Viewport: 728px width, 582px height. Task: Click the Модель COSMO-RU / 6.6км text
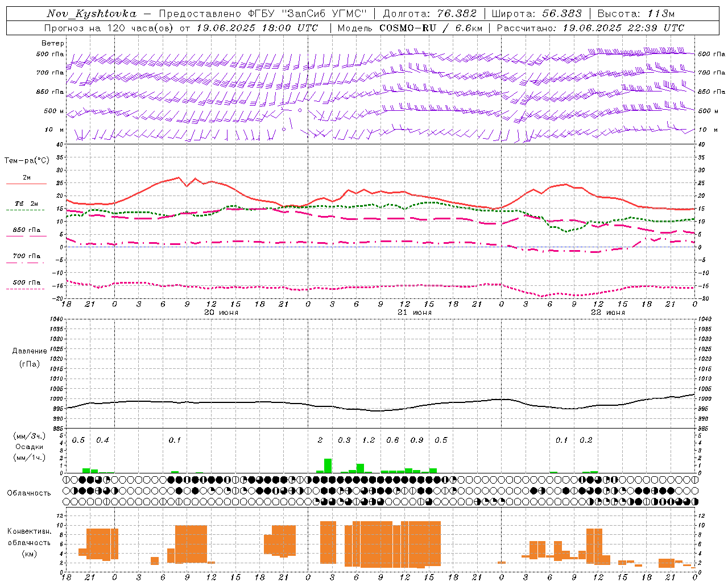point(410,28)
